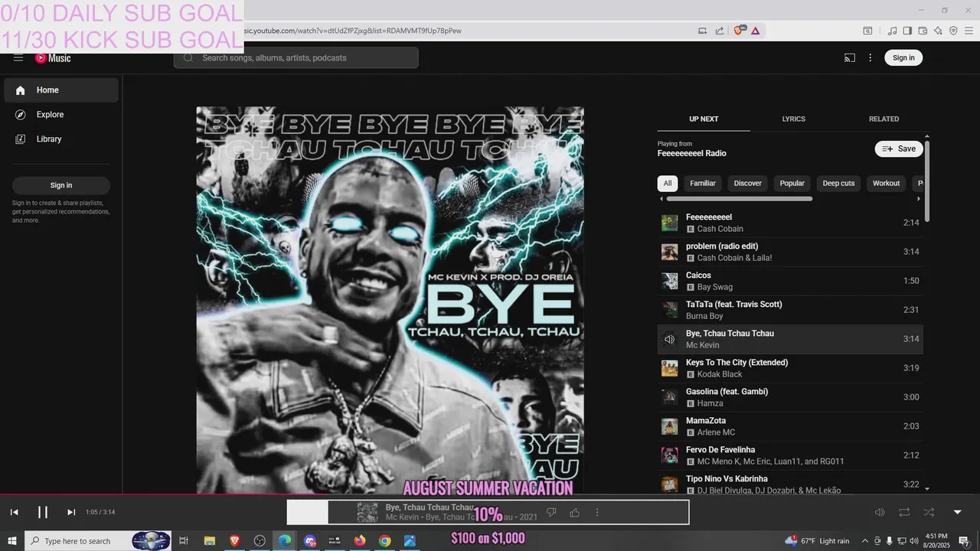This screenshot has width=980, height=551.
Task: Collapse the player page with arrow
Action: click(957, 513)
